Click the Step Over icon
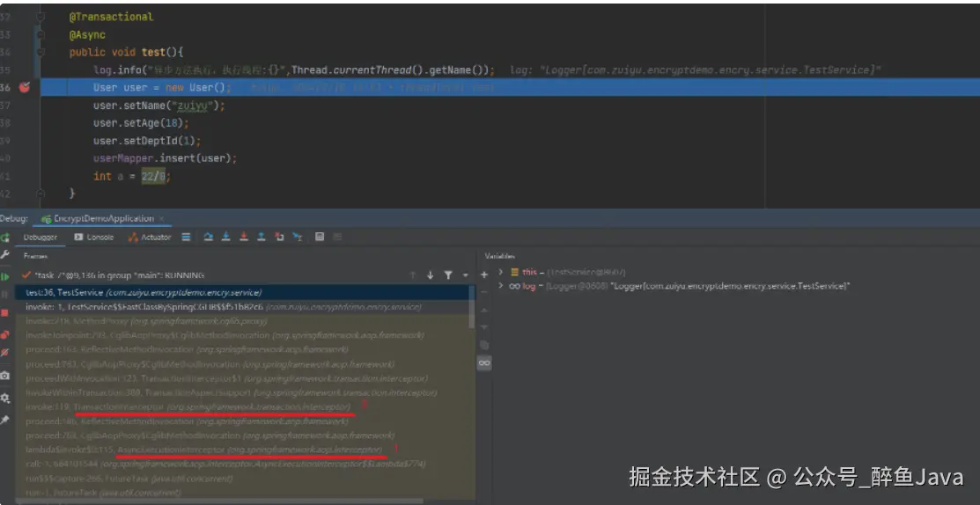 (209, 238)
